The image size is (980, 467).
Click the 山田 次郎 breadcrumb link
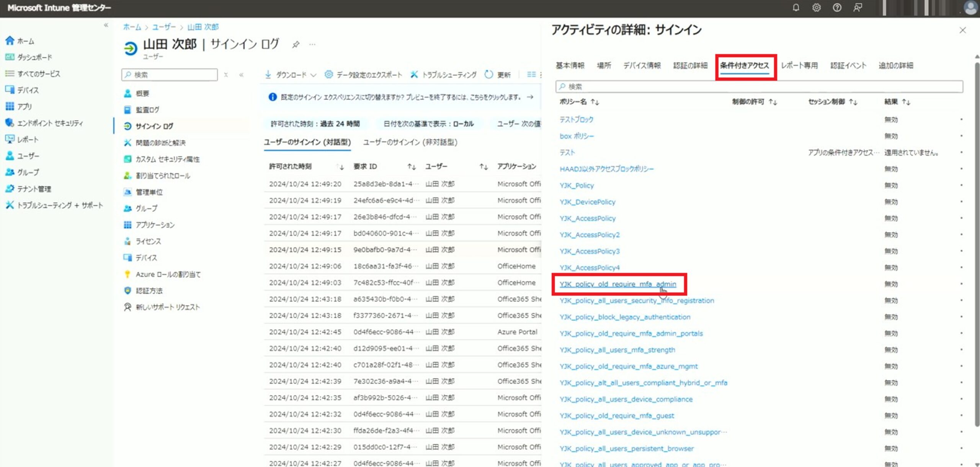[203, 27]
